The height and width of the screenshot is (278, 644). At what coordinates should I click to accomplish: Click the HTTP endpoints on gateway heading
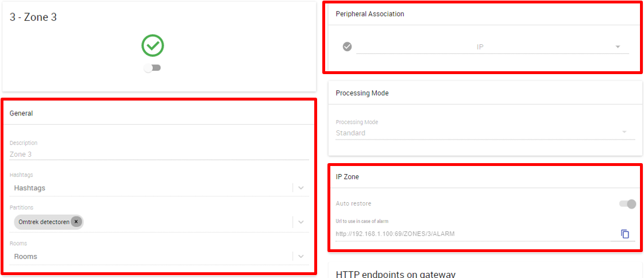pyautogui.click(x=396, y=275)
